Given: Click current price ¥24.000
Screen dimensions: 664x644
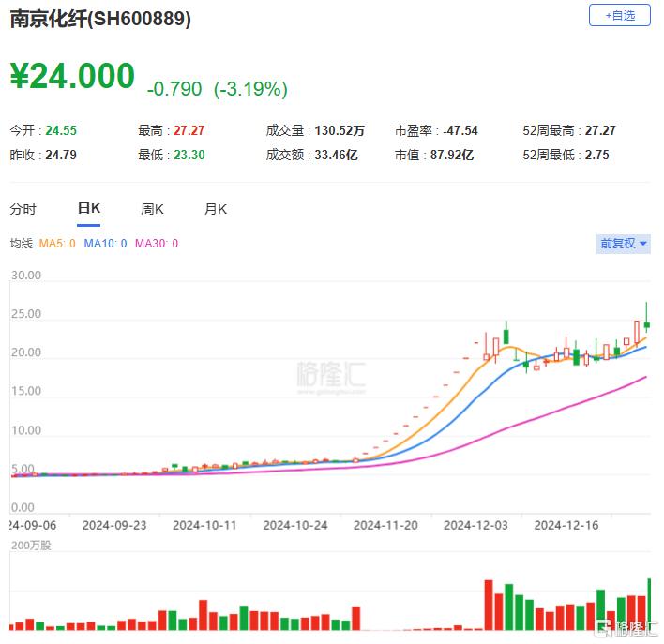Looking at the screenshot, I should (72, 76).
